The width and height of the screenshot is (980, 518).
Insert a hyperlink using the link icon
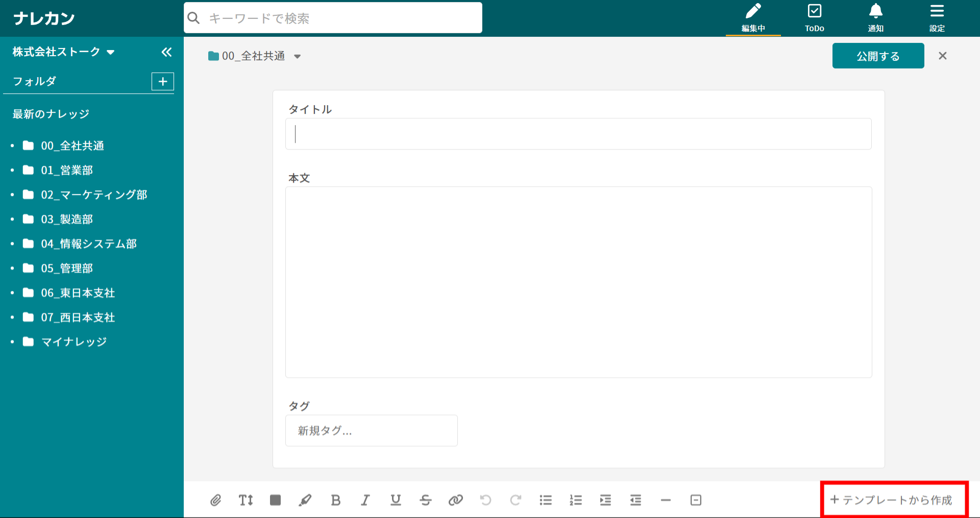tap(455, 500)
